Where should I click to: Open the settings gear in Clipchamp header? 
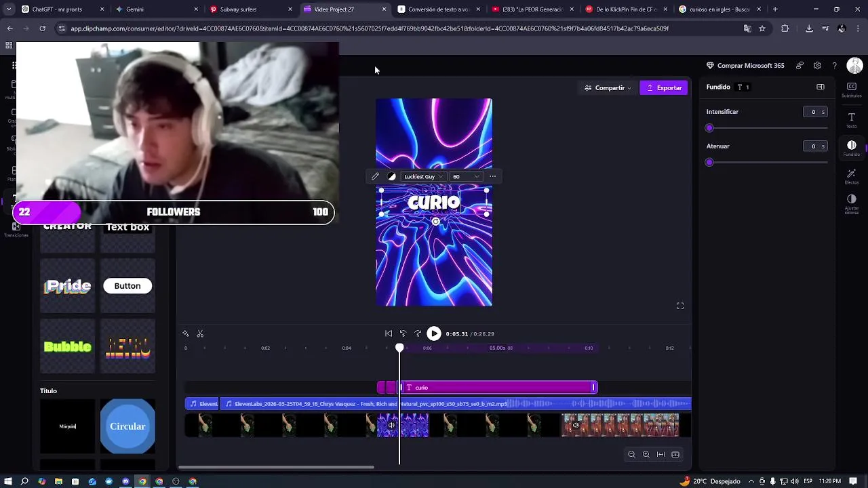click(817, 66)
